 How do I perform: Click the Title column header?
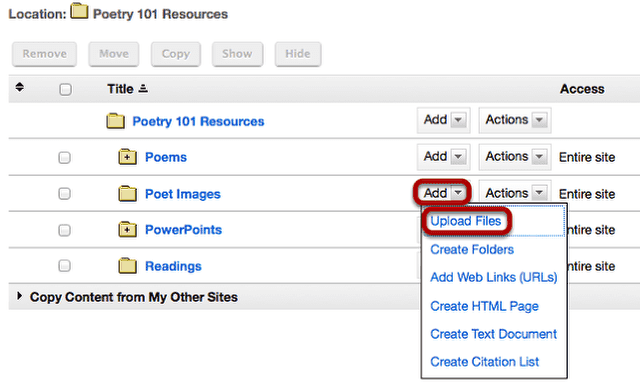(x=120, y=89)
